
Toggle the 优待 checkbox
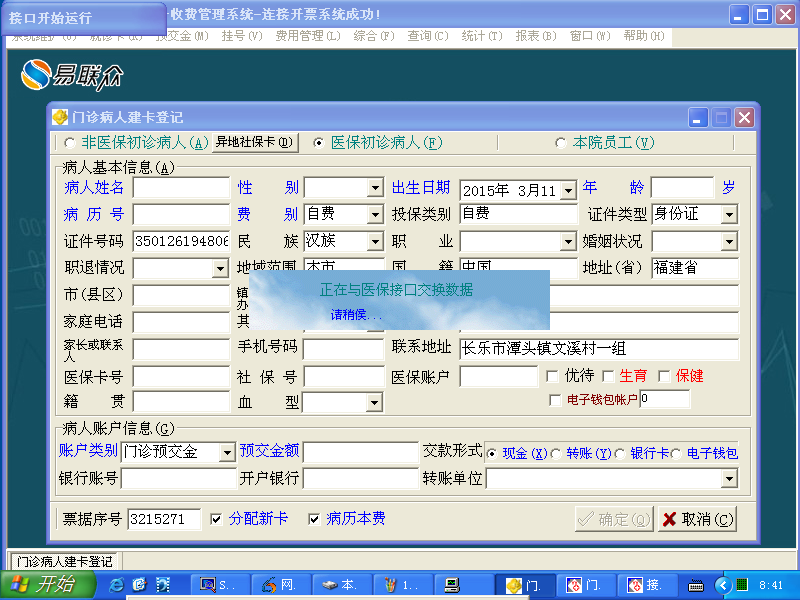(x=552, y=377)
